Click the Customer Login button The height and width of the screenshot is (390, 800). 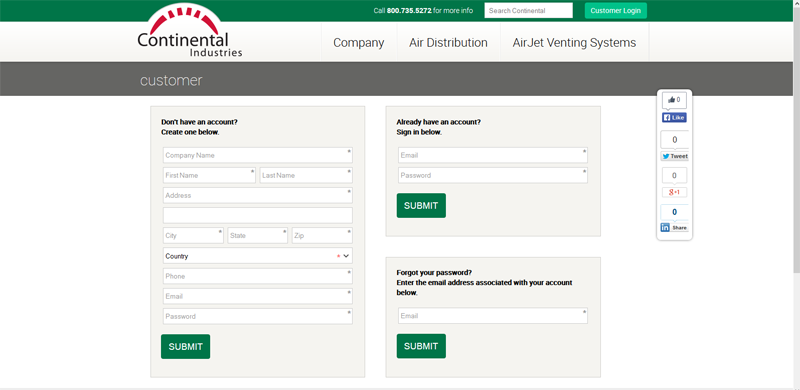pyautogui.click(x=616, y=11)
